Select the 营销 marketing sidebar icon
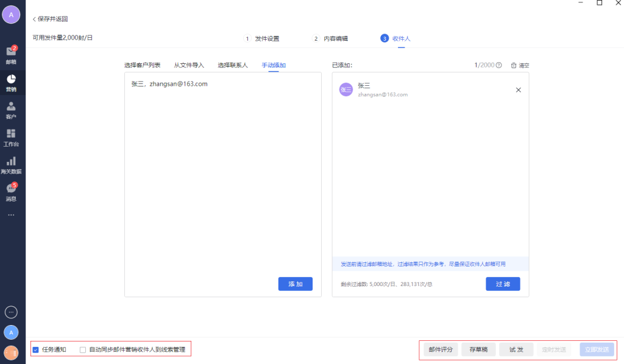This screenshot has width=624, height=364. (11, 82)
